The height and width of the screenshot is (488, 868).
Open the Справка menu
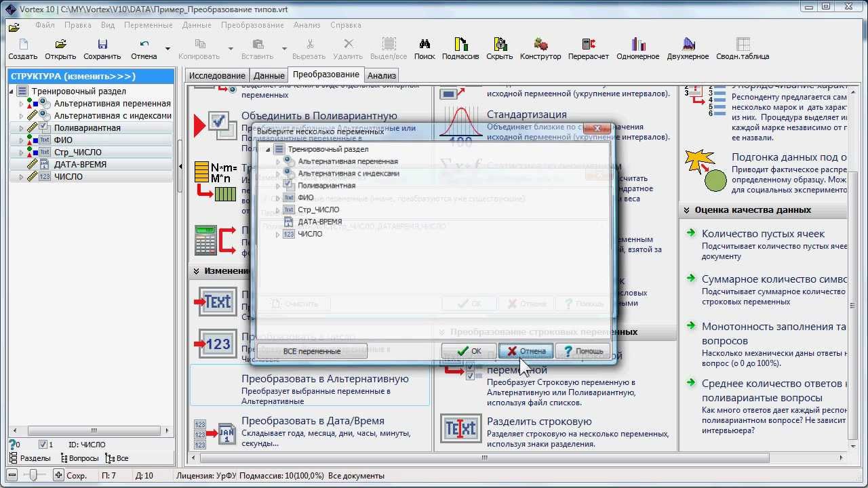tap(346, 25)
